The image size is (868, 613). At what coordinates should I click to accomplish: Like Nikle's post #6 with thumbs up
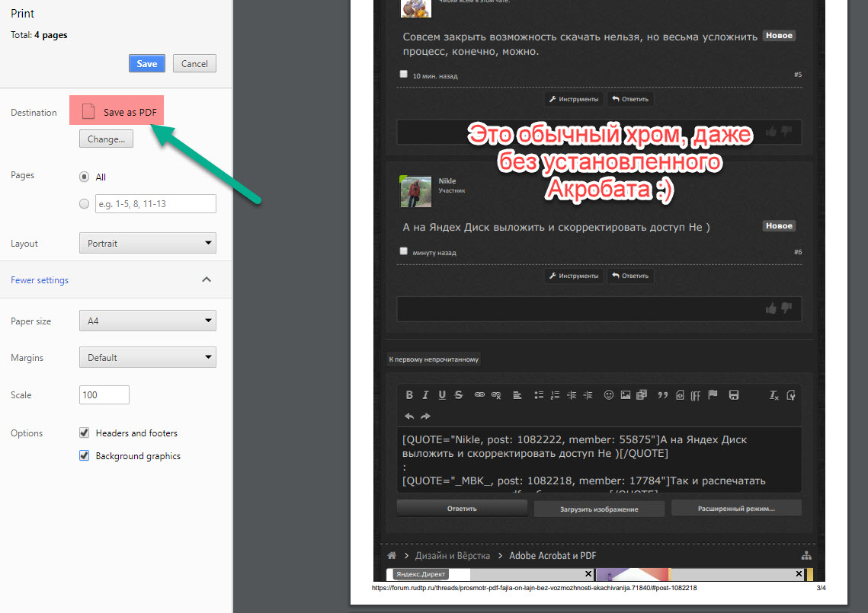[771, 308]
